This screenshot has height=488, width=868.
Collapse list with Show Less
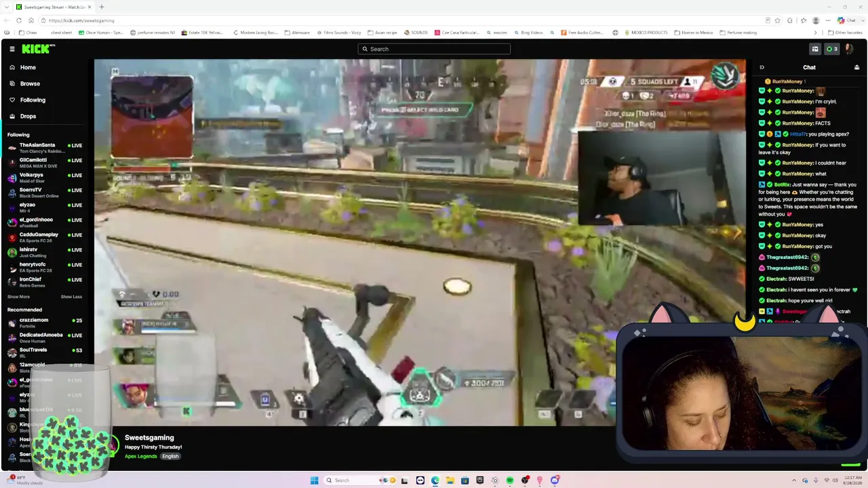point(71,296)
